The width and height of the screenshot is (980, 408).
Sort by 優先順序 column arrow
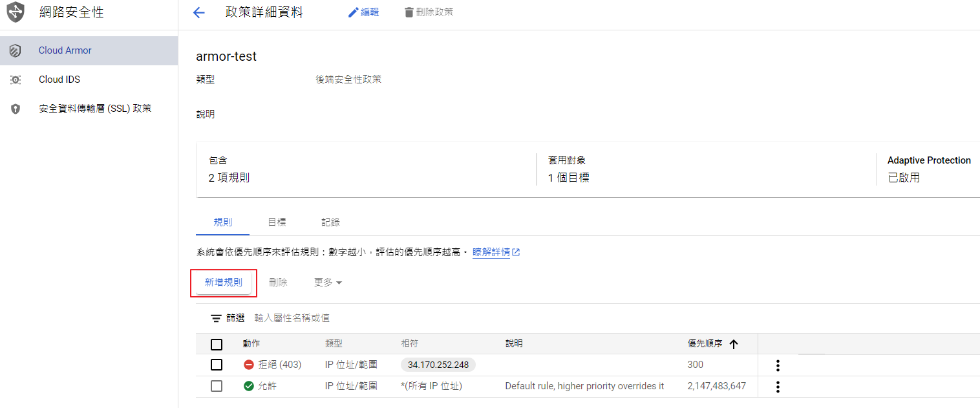(x=733, y=344)
